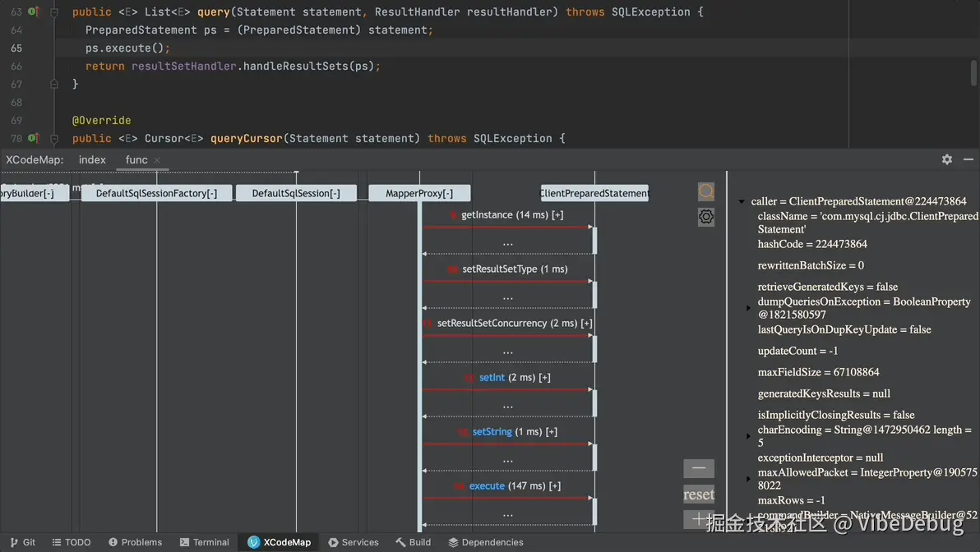The image size is (980, 552).
Task: Zoom in the diagram with the plus button
Action: pyautogui.click(x=699, y=519)
